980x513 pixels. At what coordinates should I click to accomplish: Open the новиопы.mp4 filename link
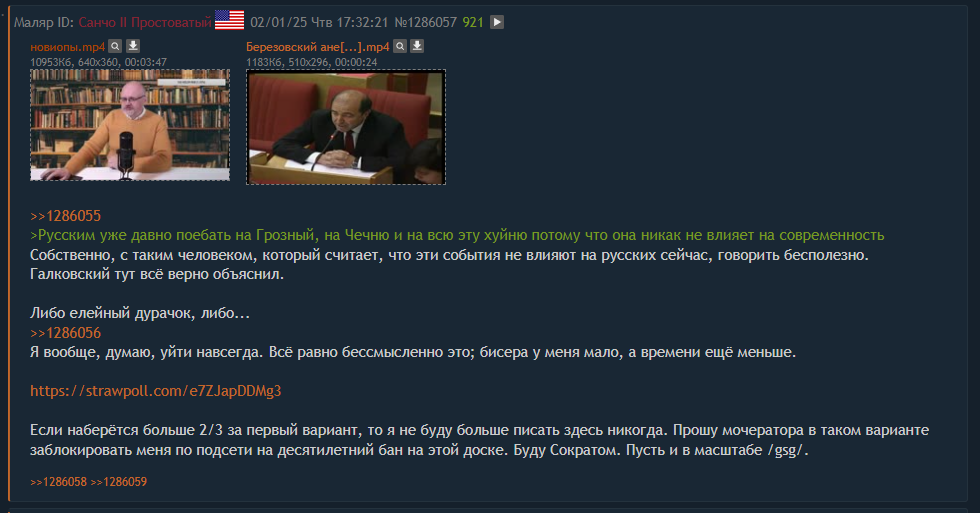(x=68, y=47)
